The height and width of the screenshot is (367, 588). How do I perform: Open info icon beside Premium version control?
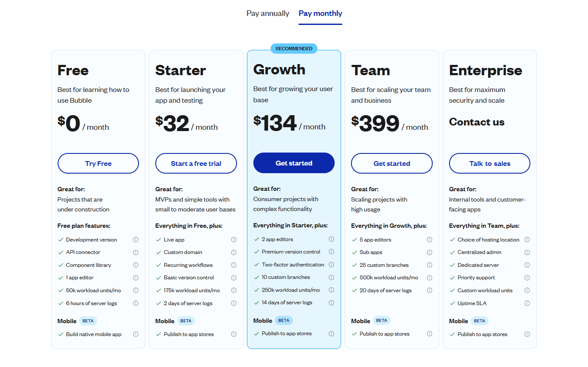point(331,252)
